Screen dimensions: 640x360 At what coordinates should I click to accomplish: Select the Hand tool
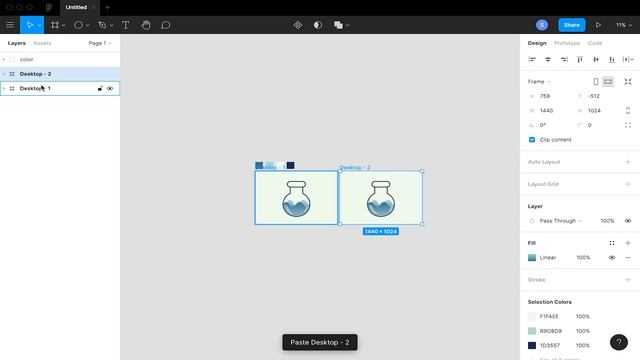[x=146, y=25]
